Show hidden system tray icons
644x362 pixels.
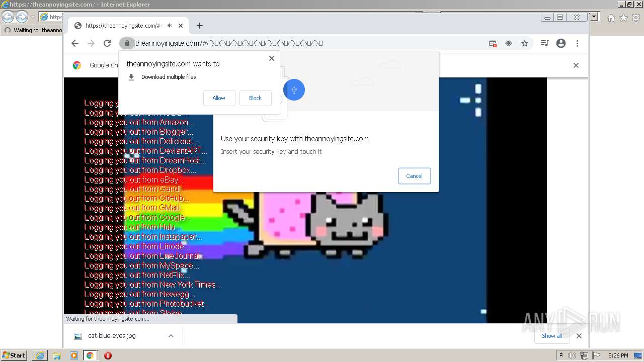tap(561, 355)
